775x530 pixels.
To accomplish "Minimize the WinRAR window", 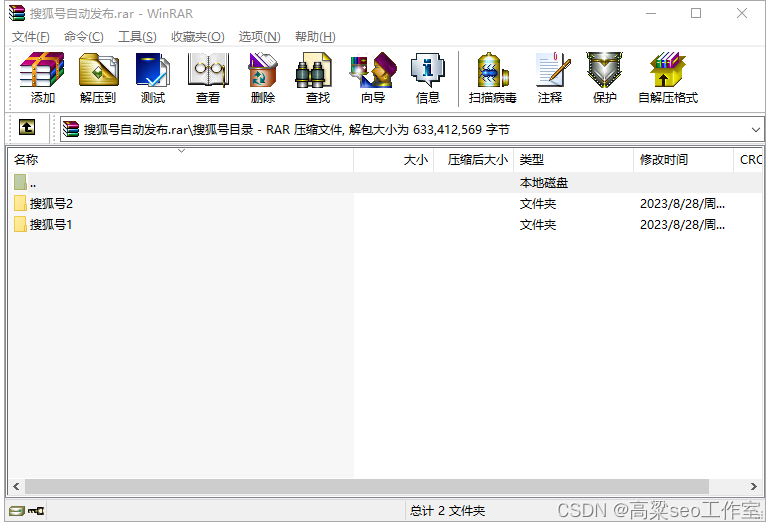I will point(651,13).
